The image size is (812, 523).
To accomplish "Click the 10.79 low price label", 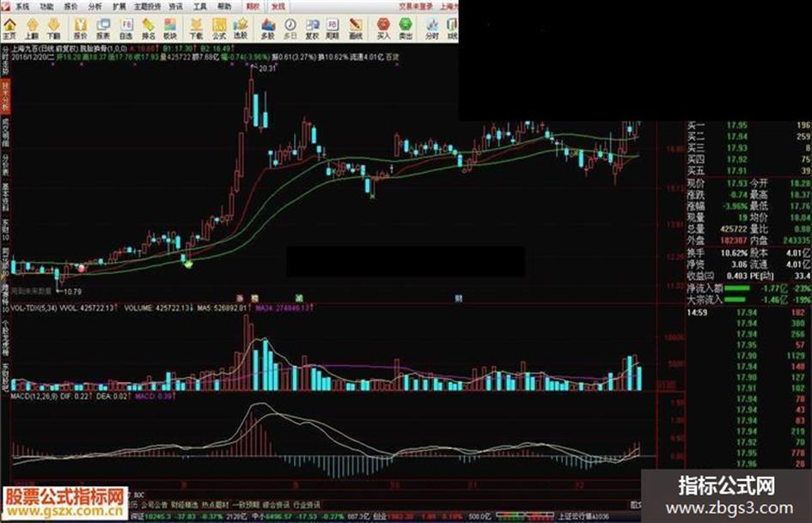I will coord(72,291).
